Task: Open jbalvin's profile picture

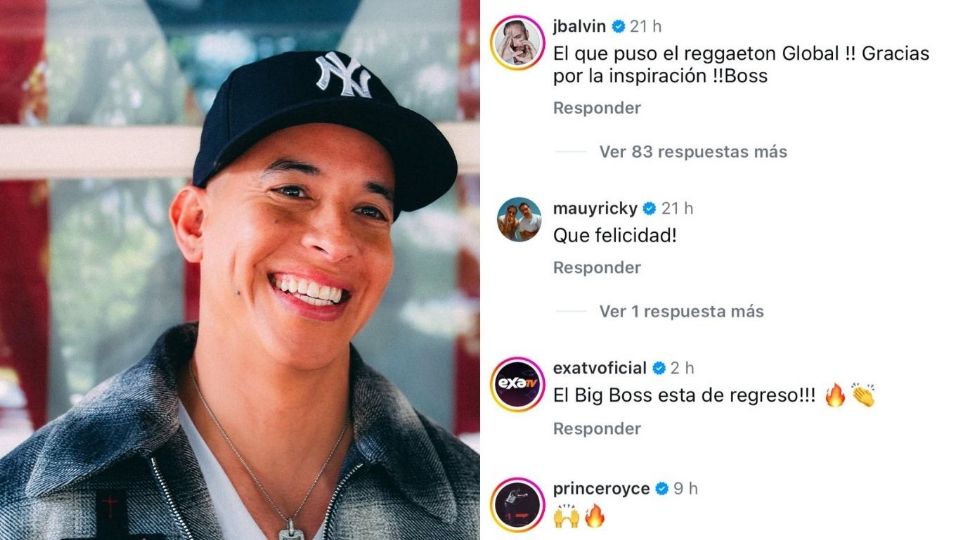Action: (518, 43)
